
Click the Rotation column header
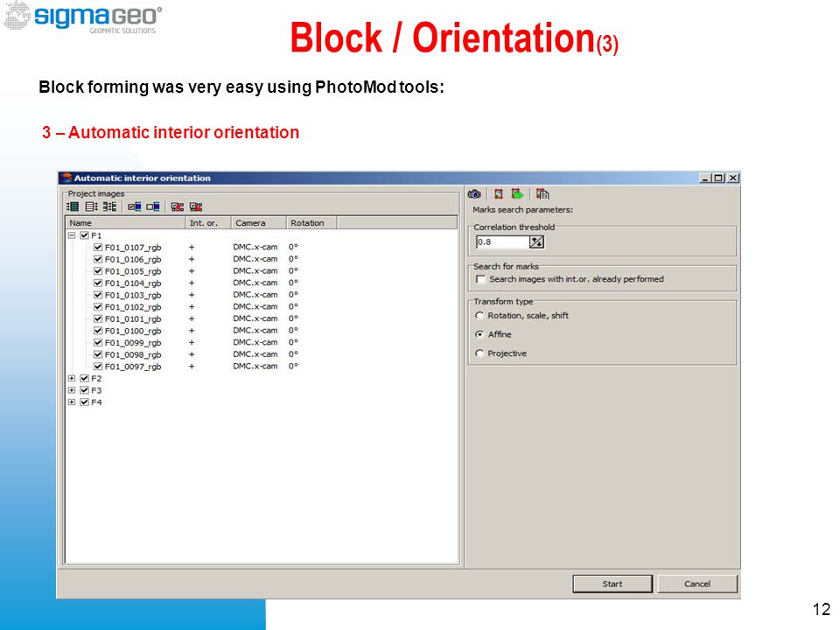tap(311, 223)
